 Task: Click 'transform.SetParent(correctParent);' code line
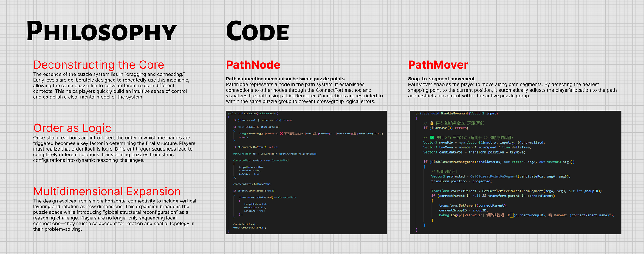pos(473,205)
